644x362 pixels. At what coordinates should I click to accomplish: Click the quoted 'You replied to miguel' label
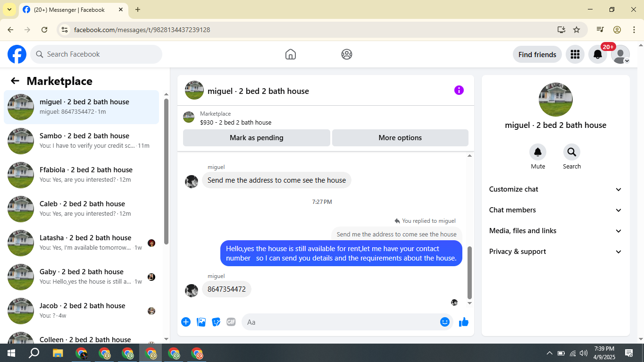point(425,221)
